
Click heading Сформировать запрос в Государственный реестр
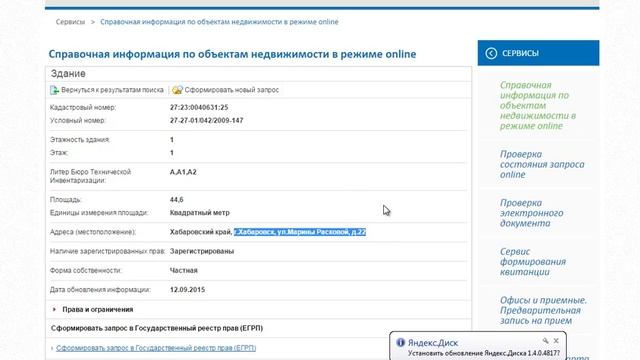pyautogui.click(x=157, y=328)
